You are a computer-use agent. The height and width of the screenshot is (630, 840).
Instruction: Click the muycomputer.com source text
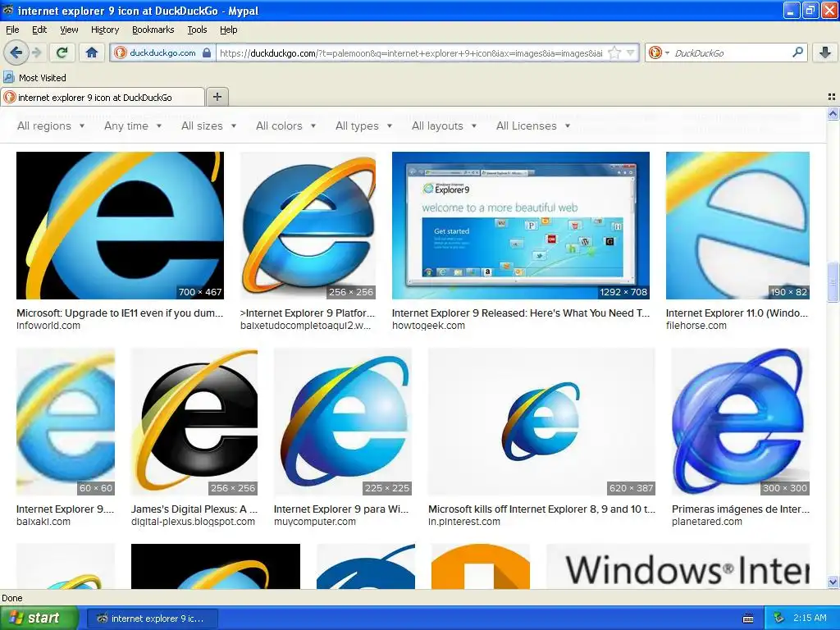click(x=314, y=522)
